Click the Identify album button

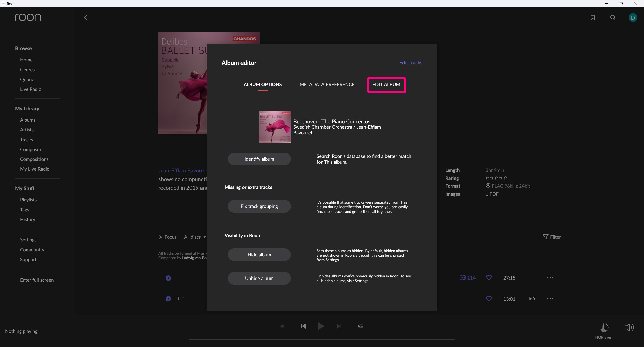259,159
